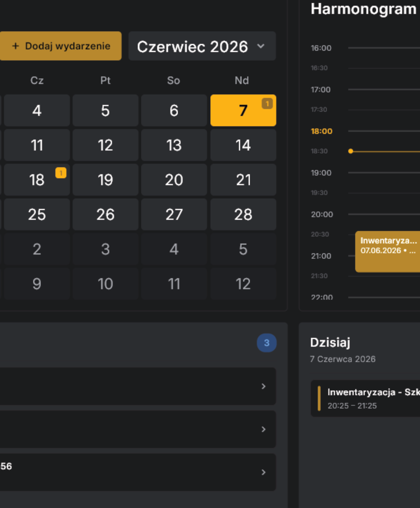Click the So weekday header
The height and width of the screenshot is (508, 420).
(174, 80)
